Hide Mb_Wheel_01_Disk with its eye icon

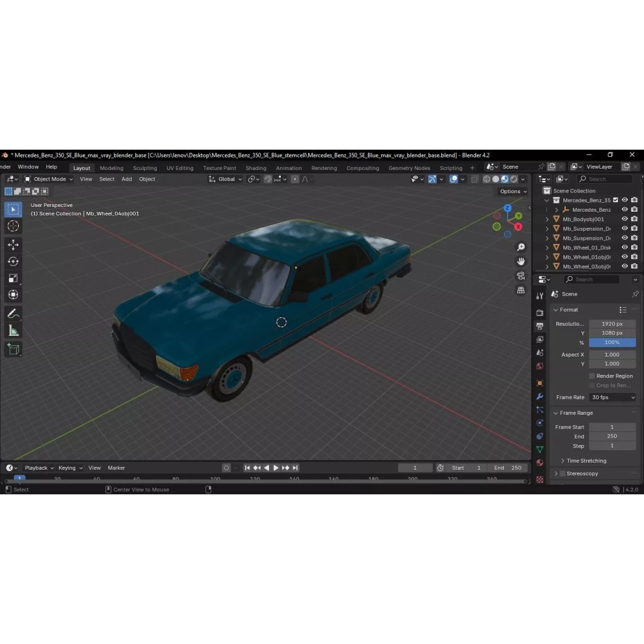click(x=625, y=247)
